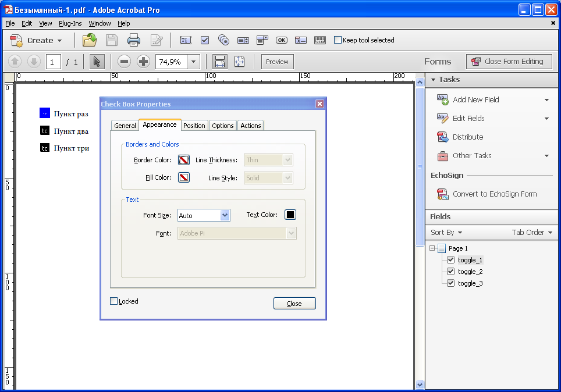Click the Open file folder icon
The width and height of the screenshot is (561, 392).
90,40
